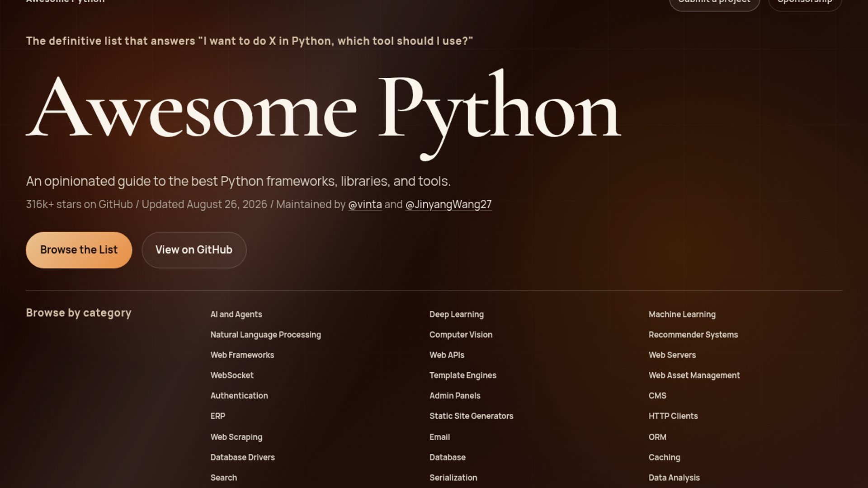Jump to Data Analysis category
Image resolution: width=868 pixels, height=488 pixels.
(x=674, y=478)
